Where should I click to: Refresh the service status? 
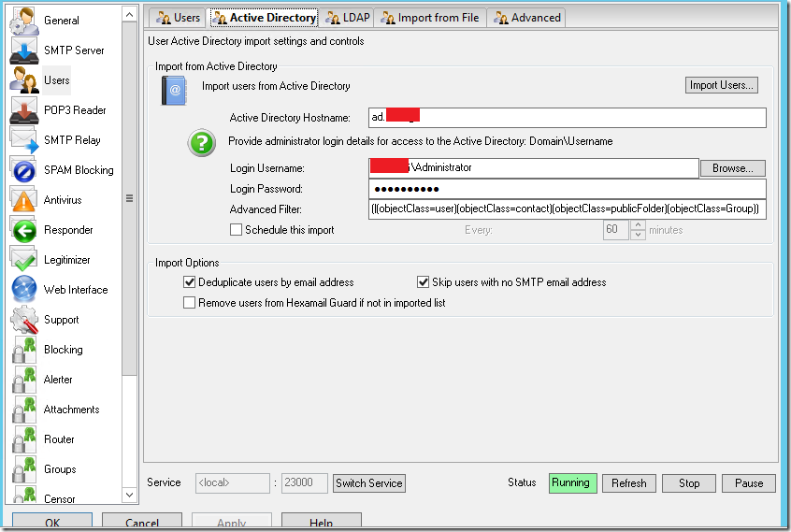pyautogui.click(x=629, y=483)
